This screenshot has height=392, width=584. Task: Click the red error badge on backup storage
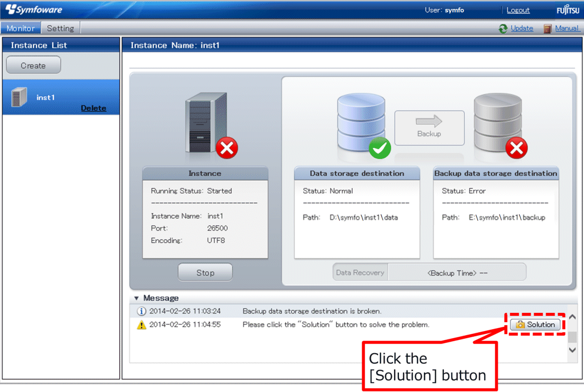(x=517, y=148)
